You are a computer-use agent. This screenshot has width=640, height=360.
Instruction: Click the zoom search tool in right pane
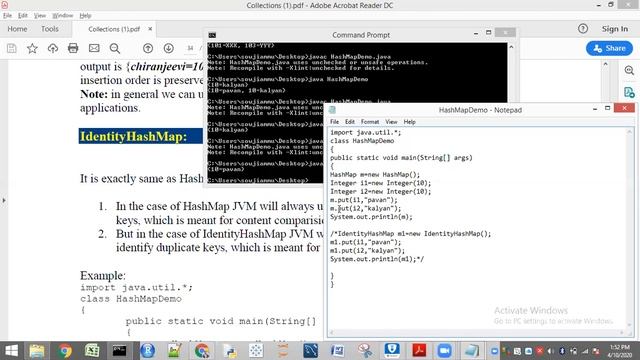point(629,71)
